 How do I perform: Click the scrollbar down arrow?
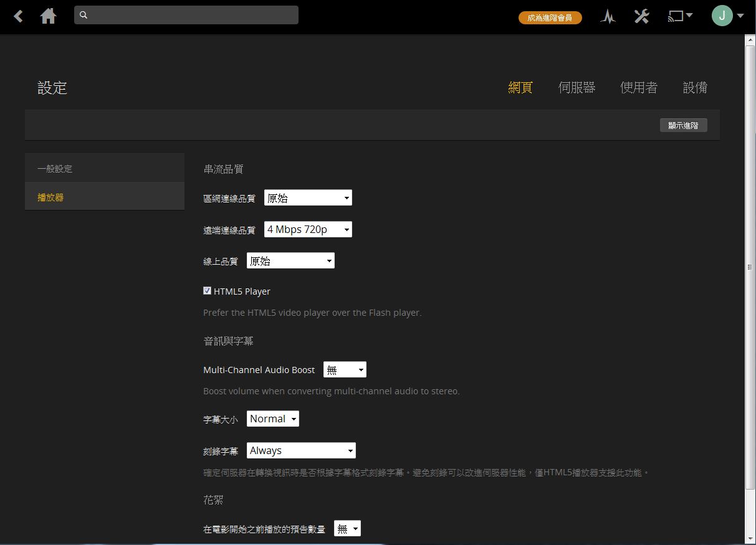coord(750,538)
